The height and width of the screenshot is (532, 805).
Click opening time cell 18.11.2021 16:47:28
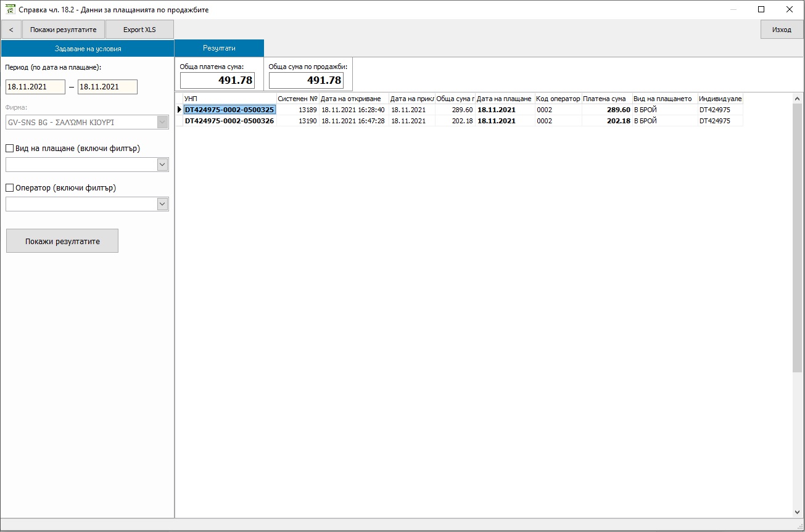pyautogui.click(x=354, y=121)
